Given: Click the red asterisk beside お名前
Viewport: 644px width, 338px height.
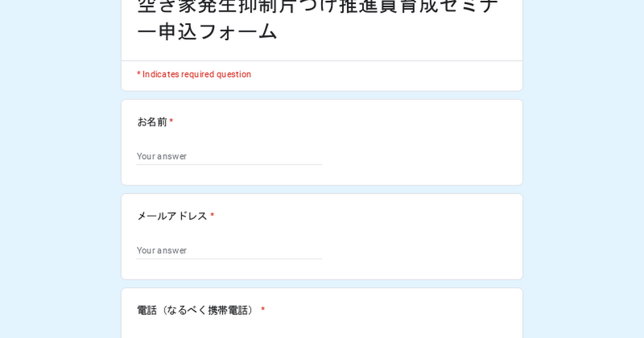Looking at the screenshot, I should (171, 122).
